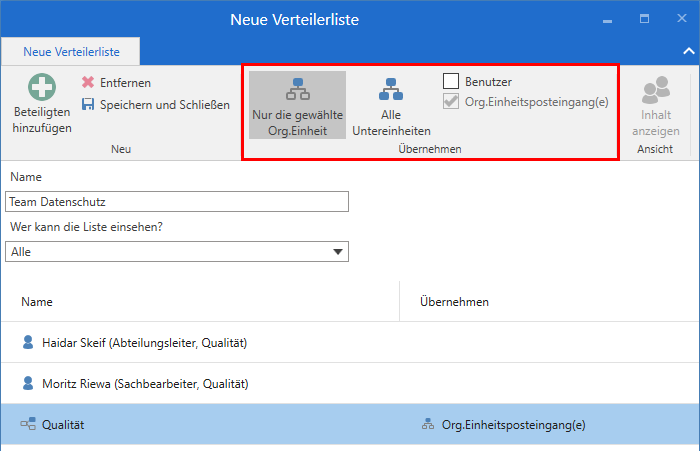700x451 pixels.
Task: Click the Inhalt anzeigen people icon
Action: (x=656, y=90)
